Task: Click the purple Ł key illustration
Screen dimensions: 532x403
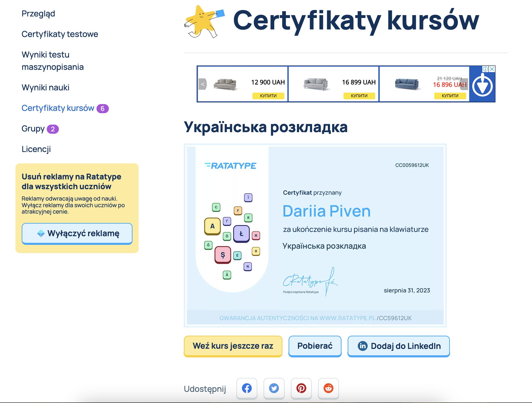Action: tap(241, 234)
